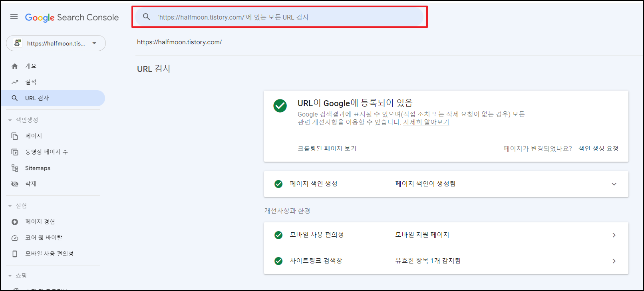The width and height of the screenshot is (644, 291).
Task: Click the '개선사항과 환경' section label
Action: pyautogui.click(x=287, y=211)
